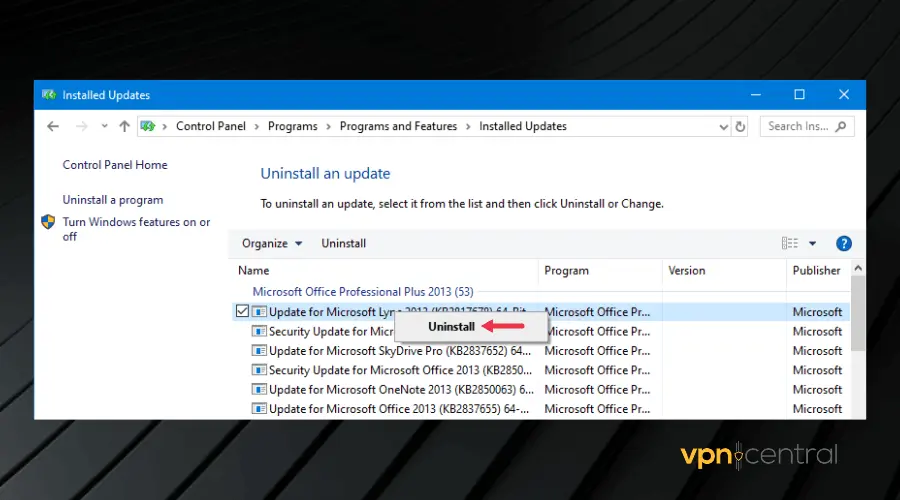This screenshot has height=500, width=900.
Task: Sort by the Name column header
Action: [x=253, y=270]
